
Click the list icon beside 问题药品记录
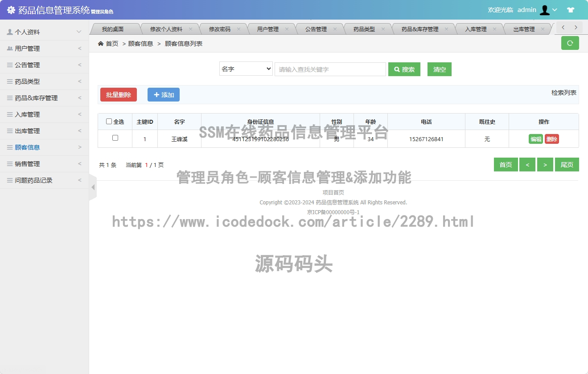(10, 180)
